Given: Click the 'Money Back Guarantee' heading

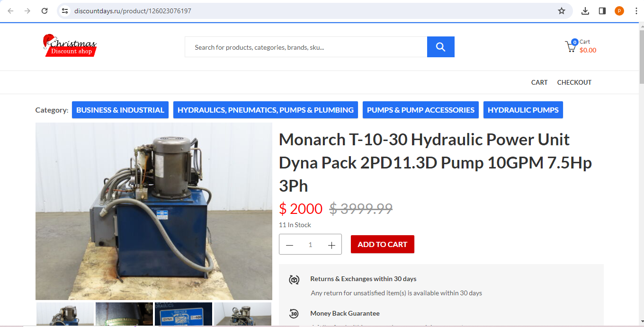Looking at the screenshot, I should pos(345,313).
